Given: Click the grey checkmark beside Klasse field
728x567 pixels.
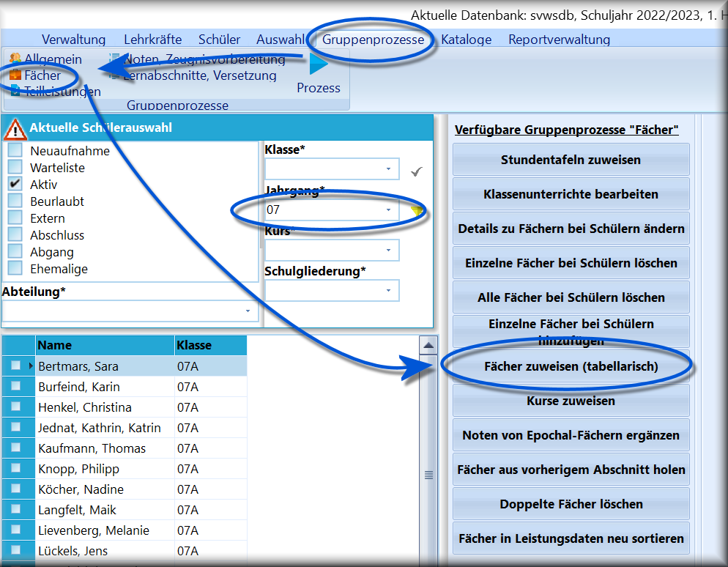Looking at the screenshot, I should [x=417, y=171].
